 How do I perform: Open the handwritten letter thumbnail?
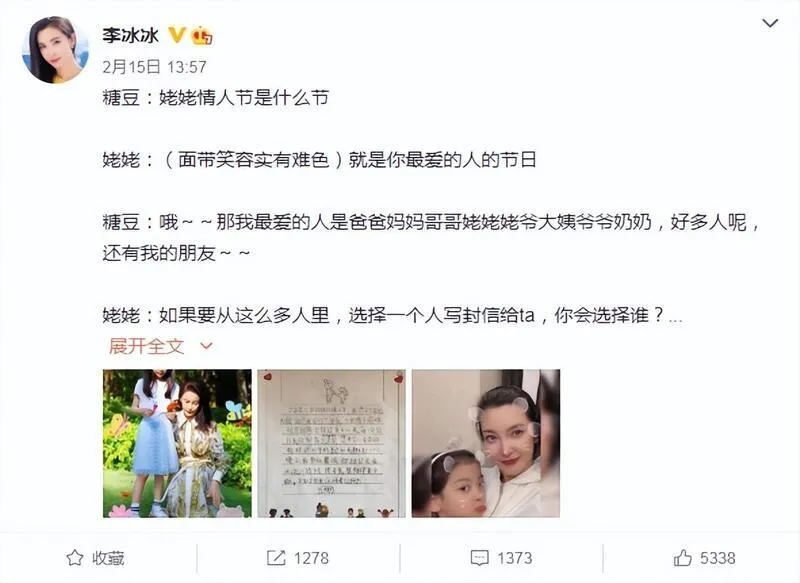(332, 443)
